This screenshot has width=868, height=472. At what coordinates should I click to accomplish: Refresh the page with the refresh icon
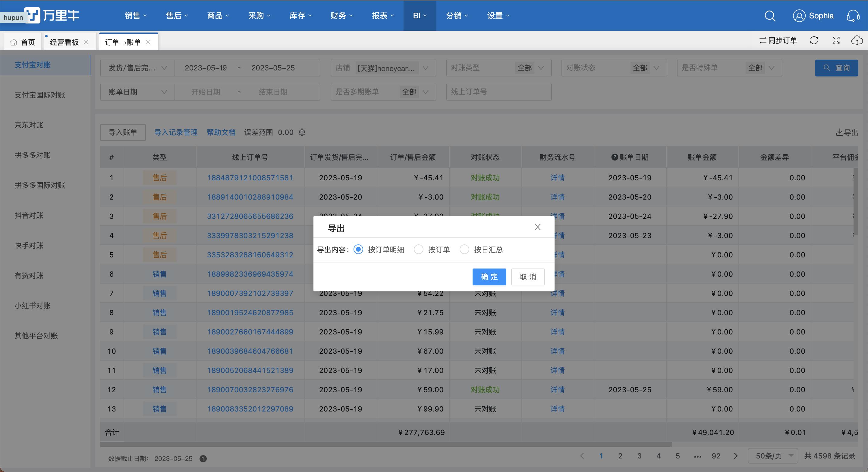(814, 40)
